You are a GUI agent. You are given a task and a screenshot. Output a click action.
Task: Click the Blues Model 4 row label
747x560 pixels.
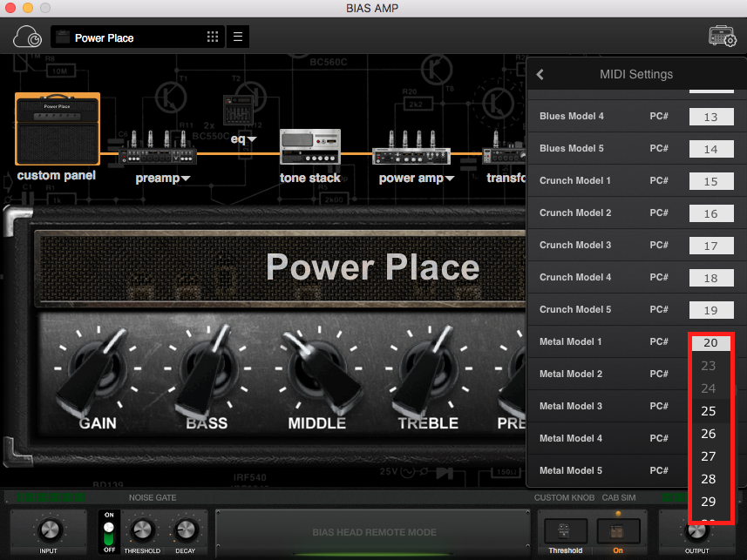(571, 116)
